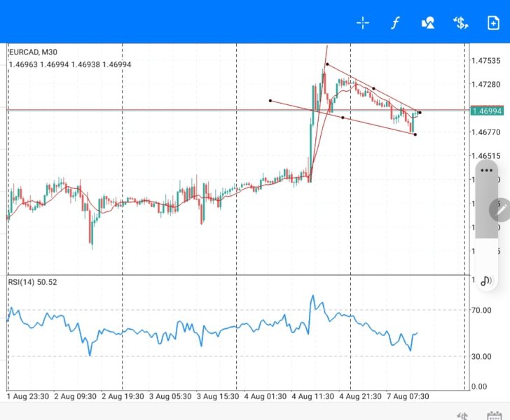Tap the sound note floating icon
The width and height of the screenshot is (510, 420).
tap(486, 281)
